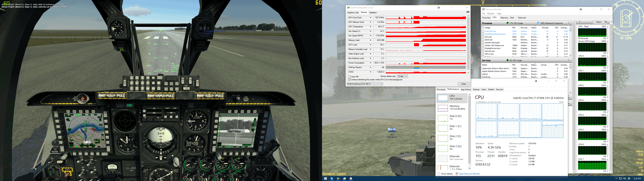Click the Resource Monitor title bar icon
The height and width of the screenshot is (181, 644).
point(484,9)
